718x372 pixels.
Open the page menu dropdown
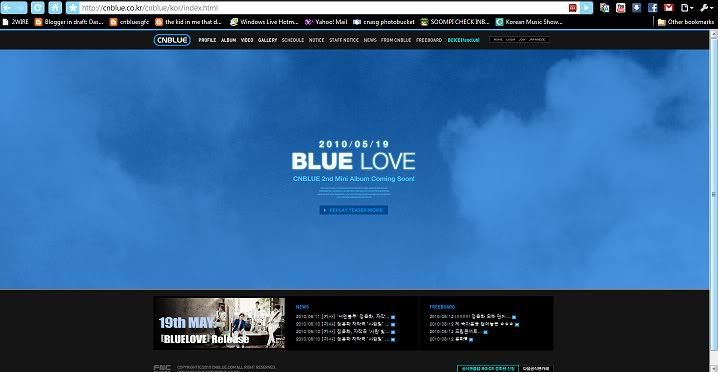687,7
